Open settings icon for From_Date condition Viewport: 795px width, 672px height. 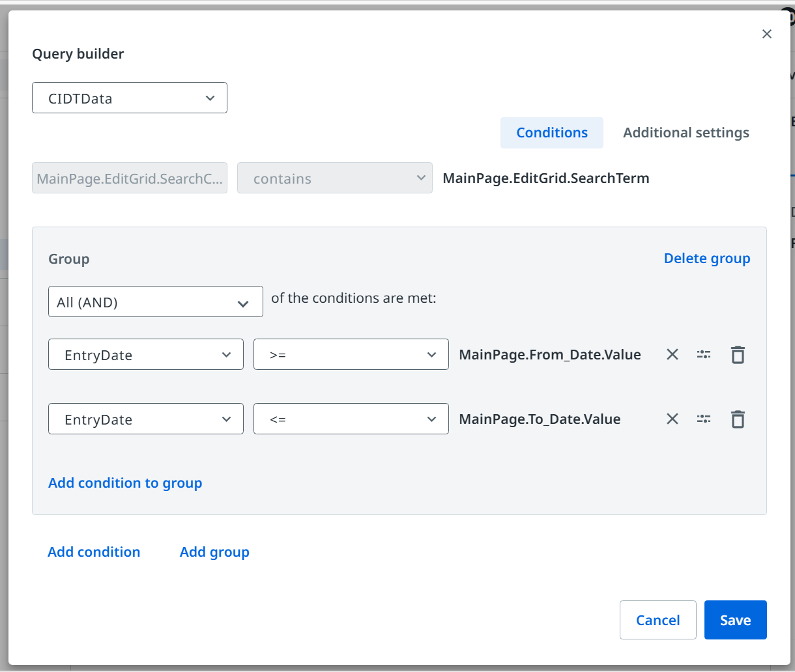point(704,355)
